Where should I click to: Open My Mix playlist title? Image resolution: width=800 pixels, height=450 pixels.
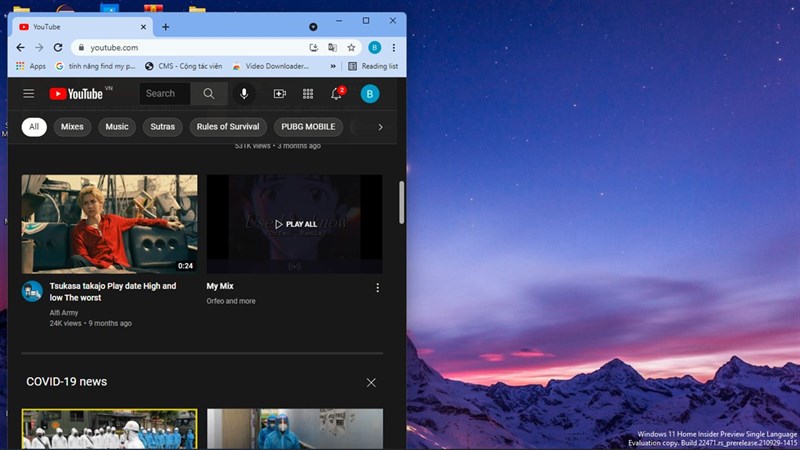click(x=220, y=286)
